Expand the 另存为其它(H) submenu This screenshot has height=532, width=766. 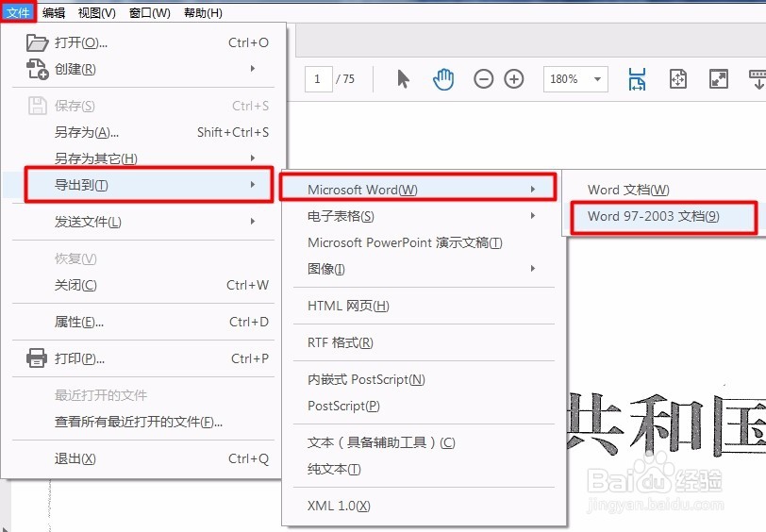143,158
